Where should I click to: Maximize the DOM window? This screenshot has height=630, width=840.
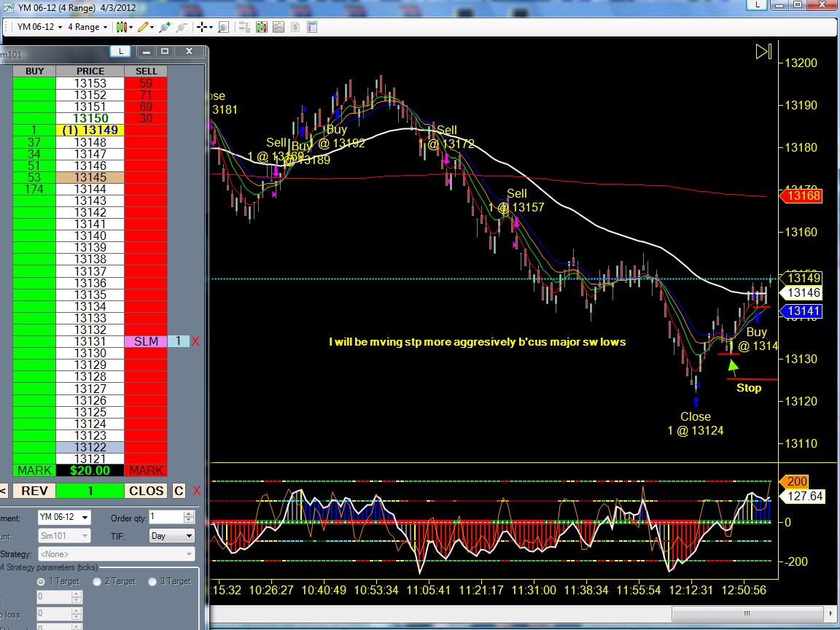click(165, 51)
